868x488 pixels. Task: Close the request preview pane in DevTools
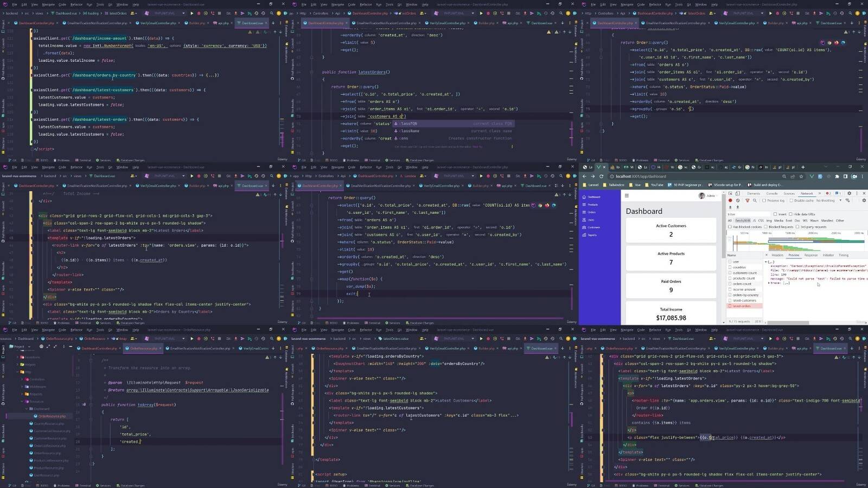(x=767, y=255)
